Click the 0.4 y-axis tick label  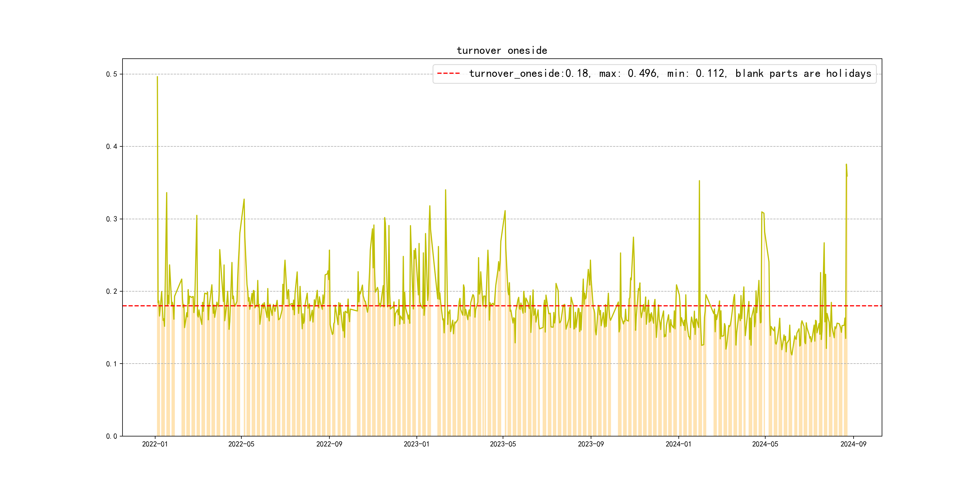112,146
